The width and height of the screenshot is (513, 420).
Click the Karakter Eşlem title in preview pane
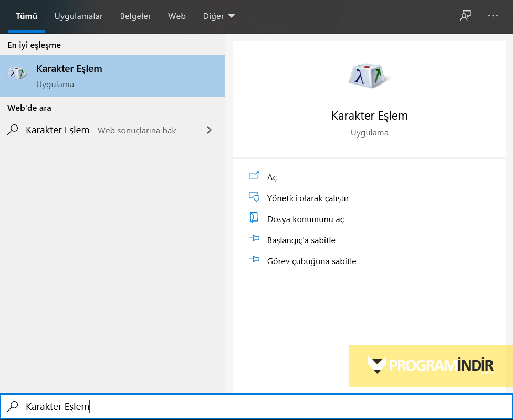tap(369, 115)
